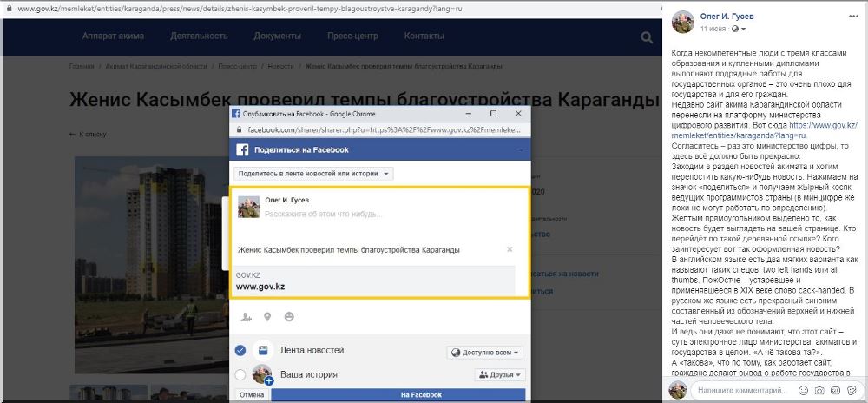Click the preview title Женис Касымбек проверил темпы
Screen dimensions: 868x403
tap(349, 250)
